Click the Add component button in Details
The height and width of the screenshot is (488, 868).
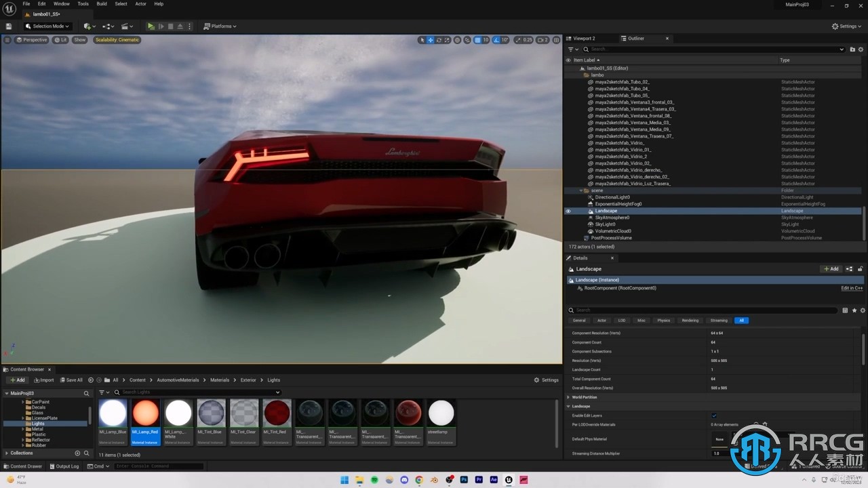click(831, 269)
